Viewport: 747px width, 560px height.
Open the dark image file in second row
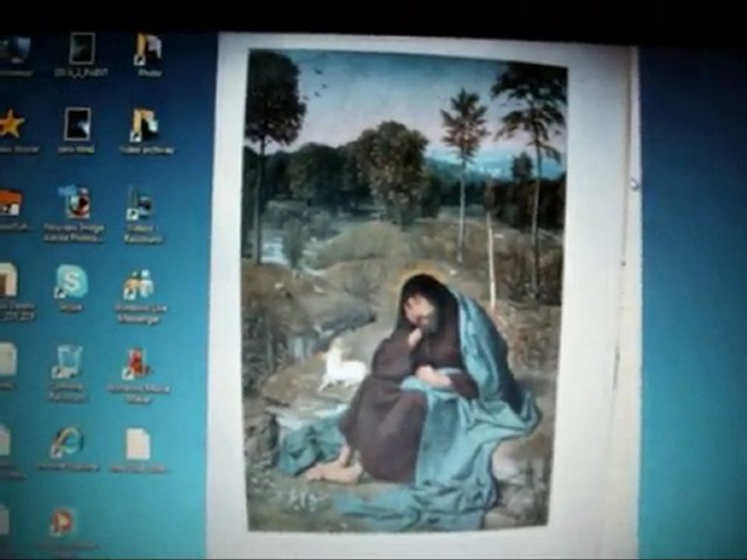click(x=77, y=124)
